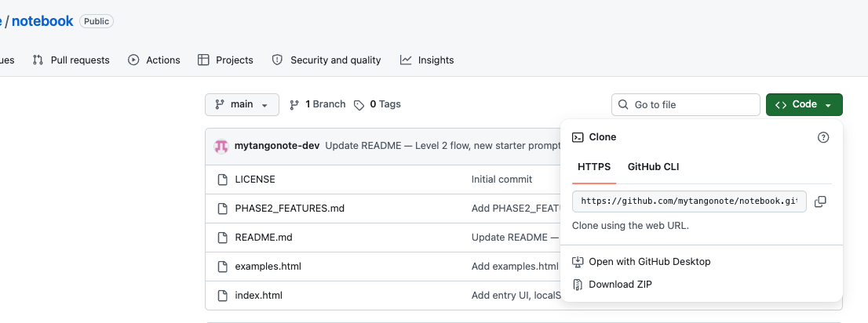This screenshot has height=323, width=868.
Task: Click the search magnifier icon
Action: tap(623, 104)
